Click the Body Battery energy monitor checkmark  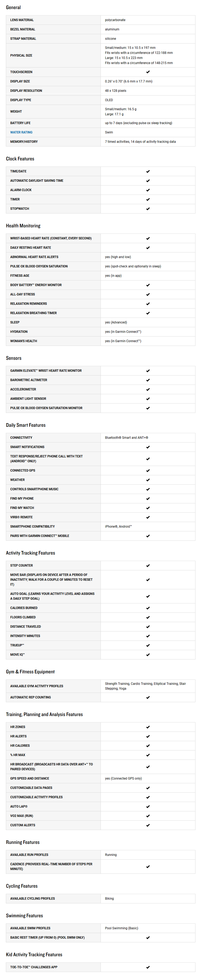148,285
